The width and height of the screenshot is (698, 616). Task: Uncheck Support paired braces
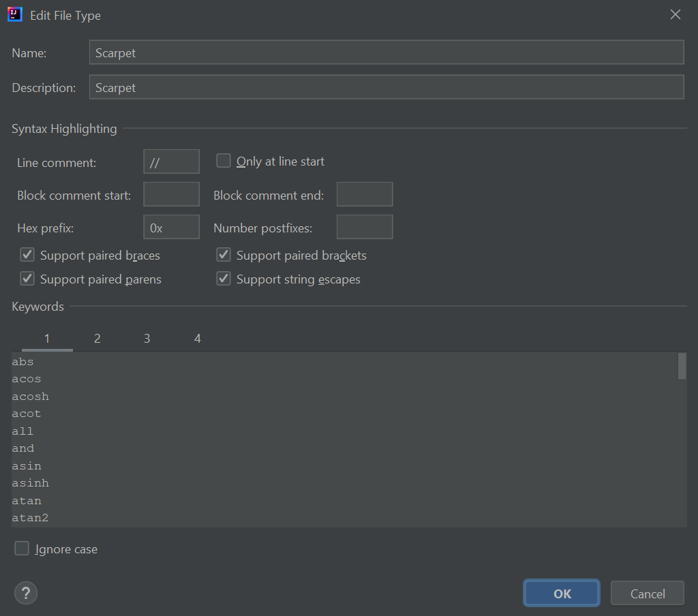pos(27,255)
